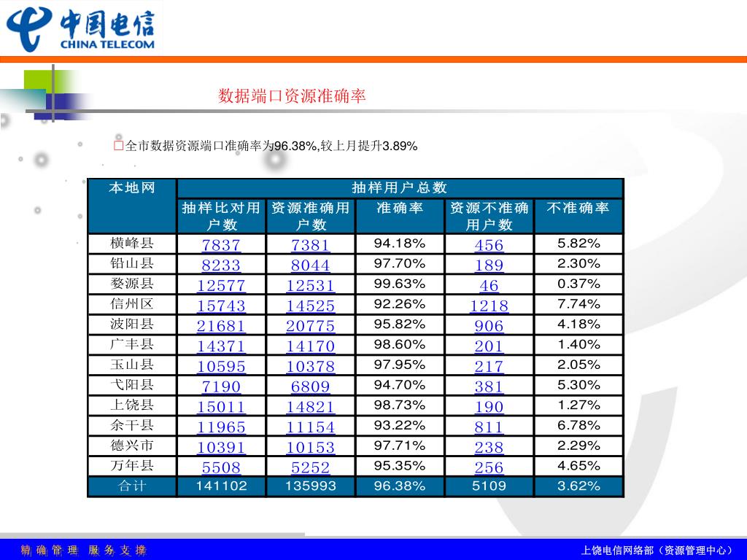Viewport: 747px width, 560px height.
Task: Select the slide title 数据端口资源准确率
Action: click(292, 96)
